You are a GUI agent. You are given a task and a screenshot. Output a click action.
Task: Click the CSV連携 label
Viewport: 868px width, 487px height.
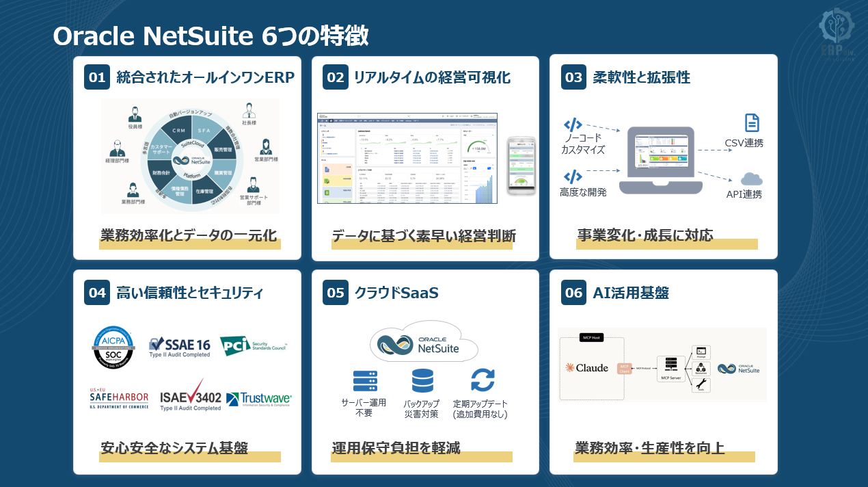click(x=744, y=143)
